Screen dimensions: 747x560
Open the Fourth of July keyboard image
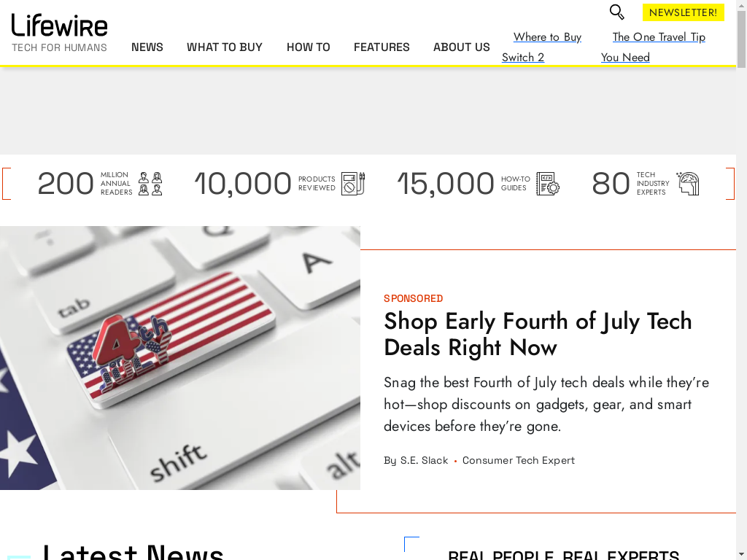pos(180,357)
